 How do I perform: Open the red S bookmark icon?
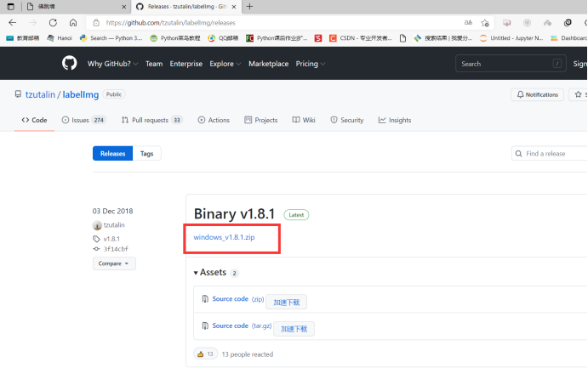(318, 38)
